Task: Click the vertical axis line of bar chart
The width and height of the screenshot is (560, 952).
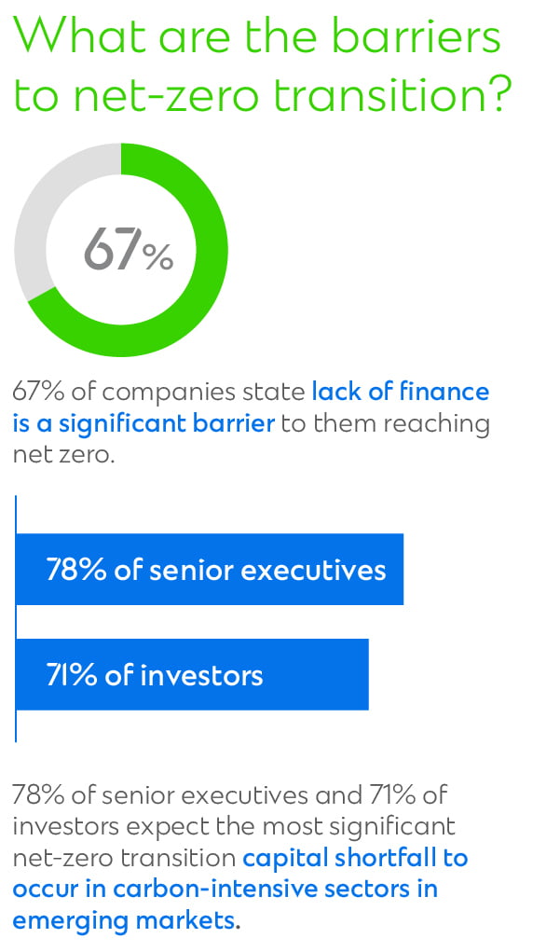Action: click(x=16, y=619)
